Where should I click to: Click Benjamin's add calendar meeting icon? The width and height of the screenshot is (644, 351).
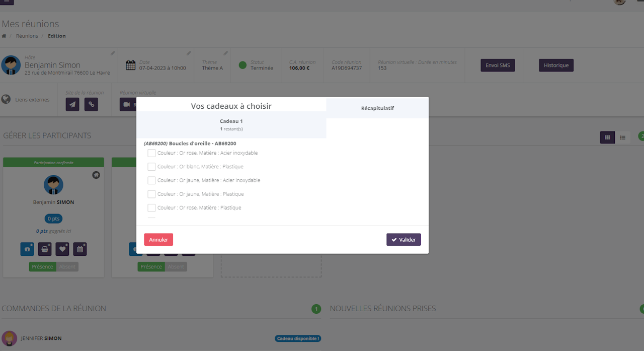[x=80, y=249]
